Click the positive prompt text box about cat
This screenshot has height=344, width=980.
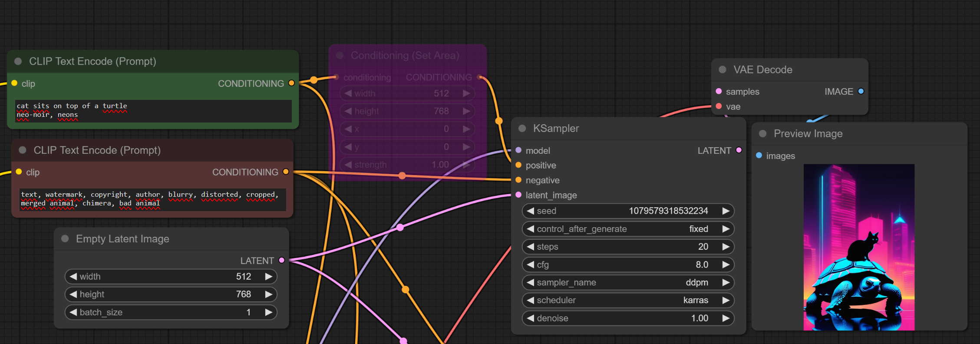pos(153,111)
